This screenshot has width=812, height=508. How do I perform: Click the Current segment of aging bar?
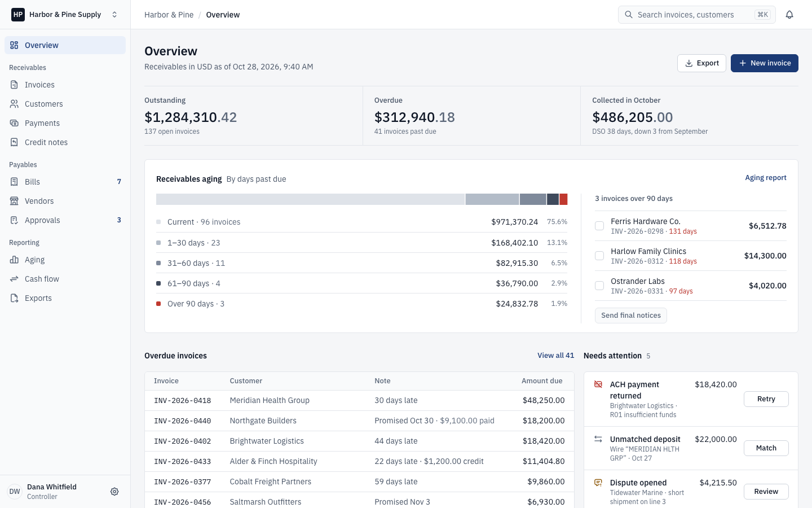(310, 199)
